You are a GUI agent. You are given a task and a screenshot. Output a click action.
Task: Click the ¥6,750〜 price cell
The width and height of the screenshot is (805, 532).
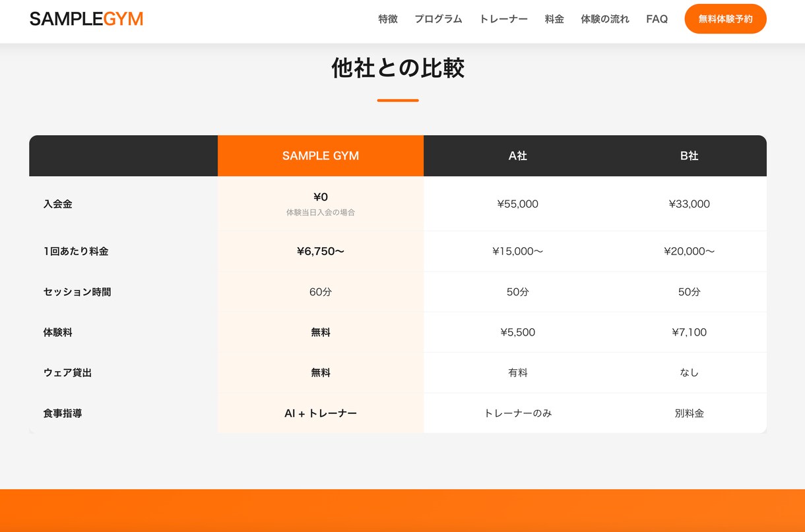coord(321,251)
